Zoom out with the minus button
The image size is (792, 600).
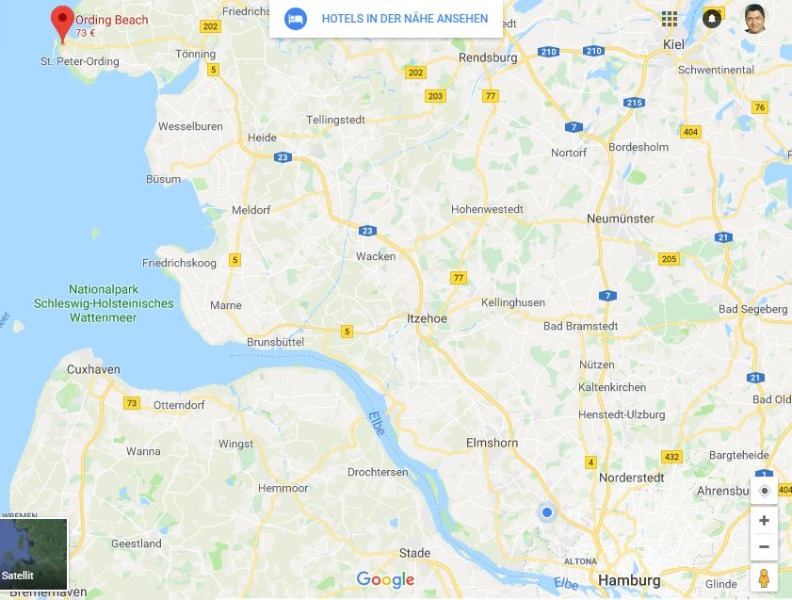click(764, 547)
